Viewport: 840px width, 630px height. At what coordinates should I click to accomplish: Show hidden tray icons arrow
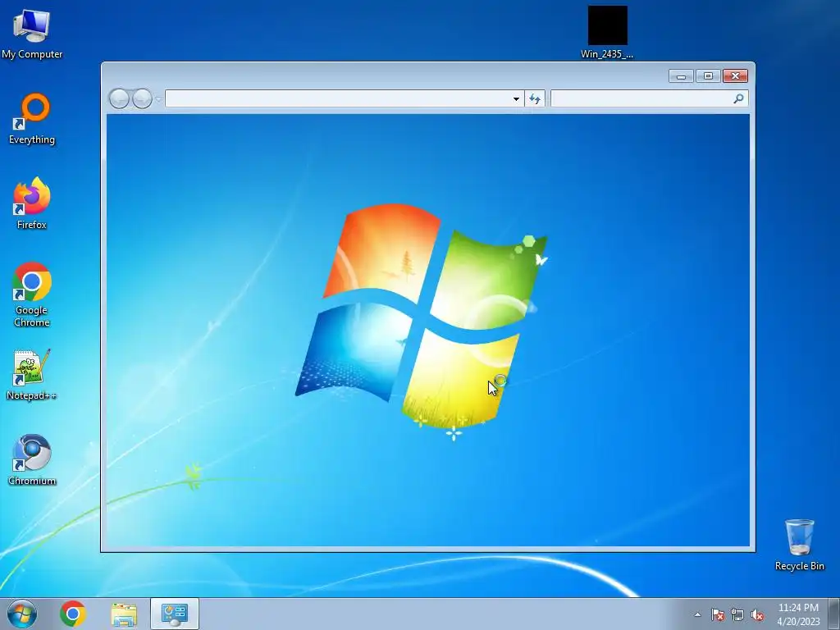[x=697, y=614]
